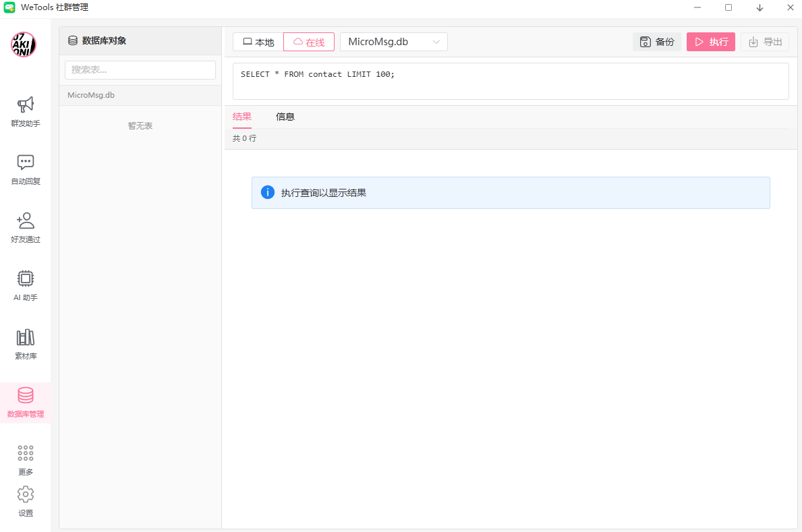The image size is (802, 532).
Task: Open 自动回复 chat bubble icon
Action: click(26, 162)
